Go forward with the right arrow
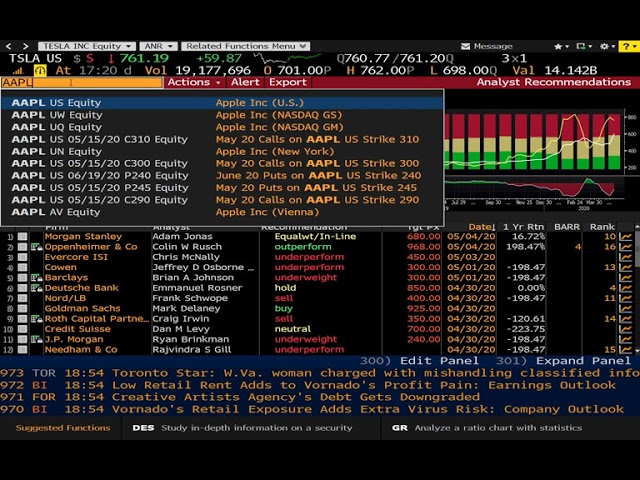This screenshot has width=640, height=480. [x=26, y=47]
